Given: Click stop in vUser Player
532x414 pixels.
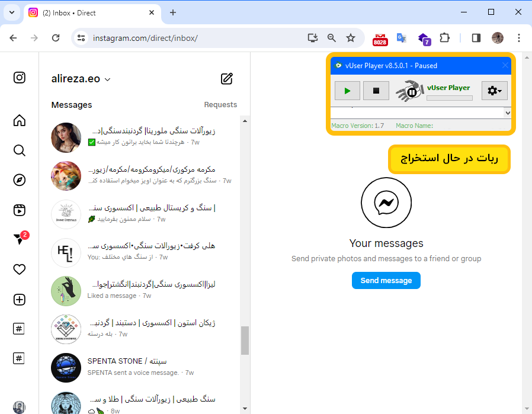Looking at the screenshot, I should coord(376,91).
